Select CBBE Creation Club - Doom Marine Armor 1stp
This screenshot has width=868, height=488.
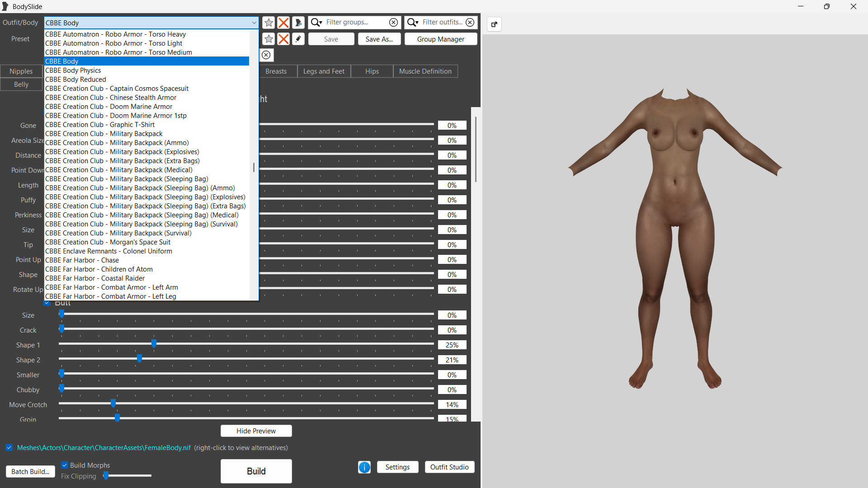coord(147,116)
